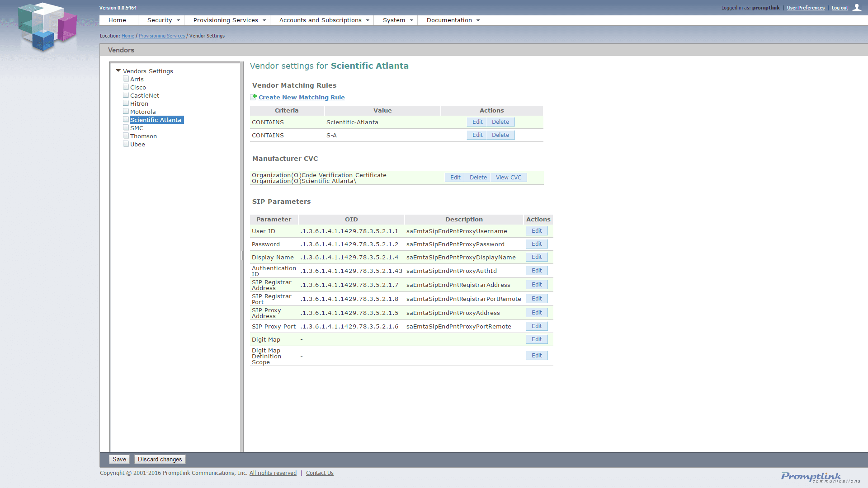This screenshot has width=868, height=488.
Task: Open the All rights reserved link
Action: point(273,473)
